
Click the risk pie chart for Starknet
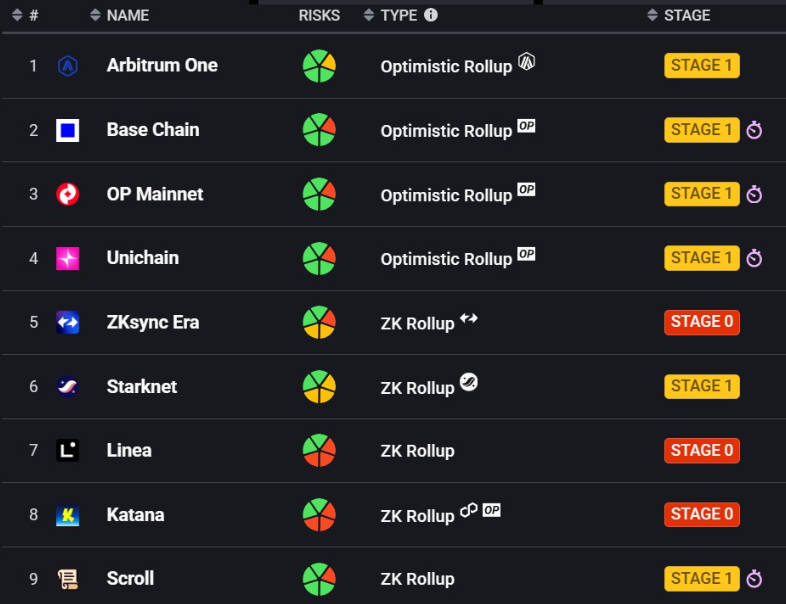tap(319, 387)
